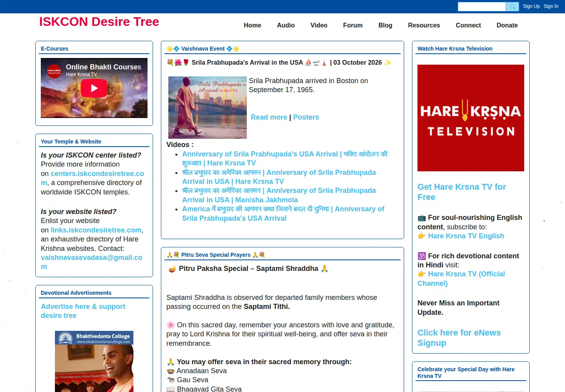Open the Hare Krsna Television red logo
The width and height of the screenshot is (565, 392).
(x=471, y=118)
